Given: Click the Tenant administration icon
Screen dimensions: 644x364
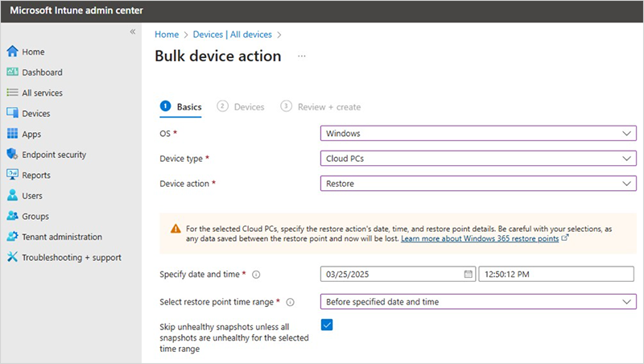Looking at the screenshot, I should point(12,237).
